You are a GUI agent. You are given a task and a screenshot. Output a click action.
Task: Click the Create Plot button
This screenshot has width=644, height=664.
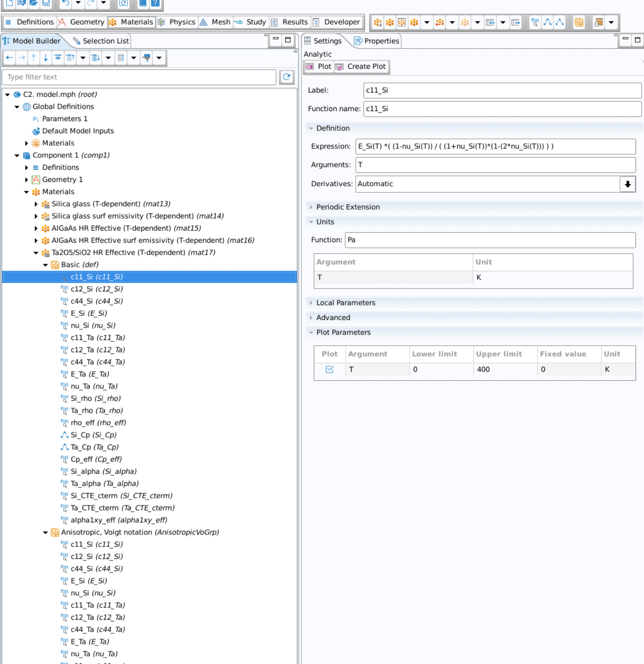coord(361,66)
